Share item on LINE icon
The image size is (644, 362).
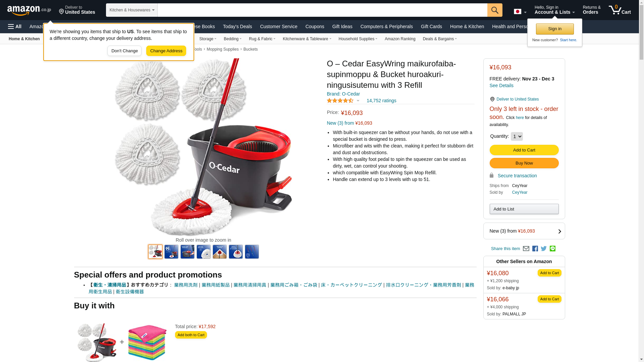(552, 249)
